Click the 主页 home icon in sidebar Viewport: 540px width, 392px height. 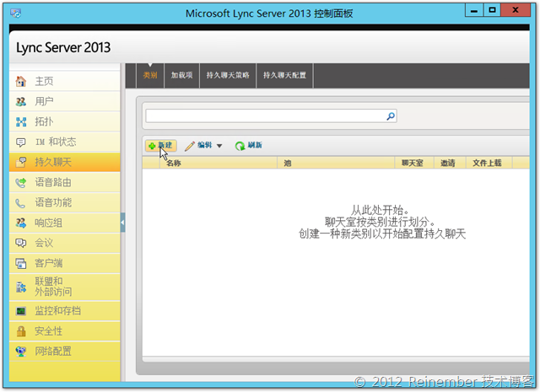click(21, 82)
